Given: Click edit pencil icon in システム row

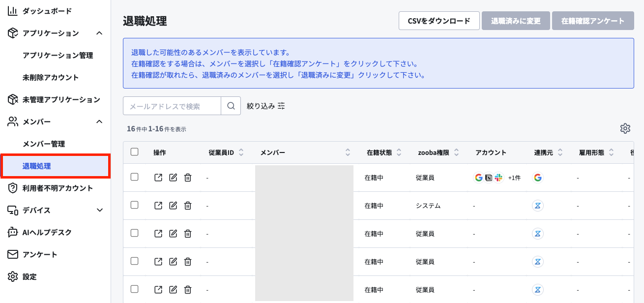Looking at the screenshot, I should 173,206.
